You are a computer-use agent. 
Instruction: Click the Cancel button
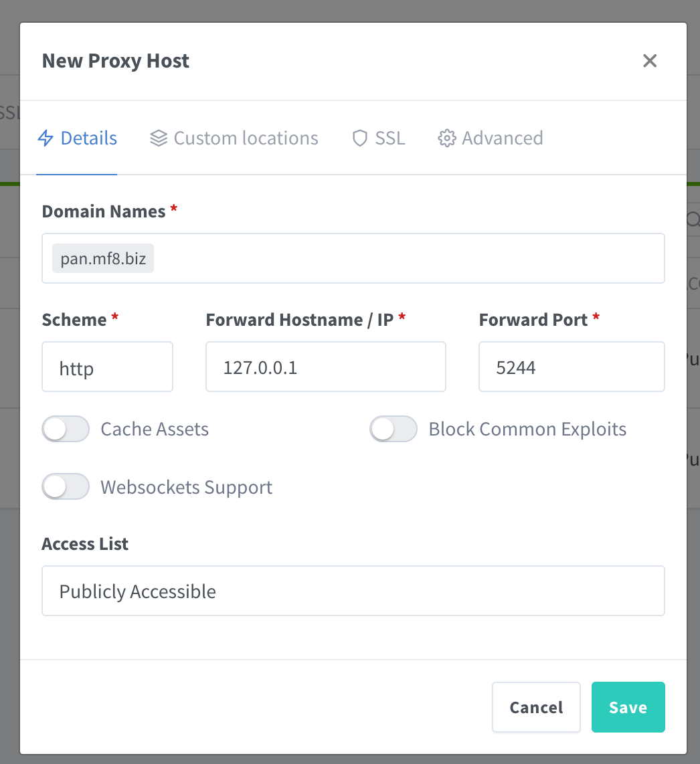536,707
